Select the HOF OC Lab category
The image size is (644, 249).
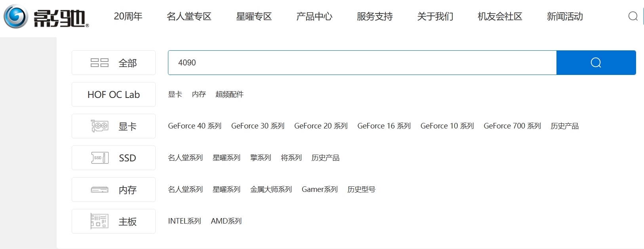tap(114, 94)
